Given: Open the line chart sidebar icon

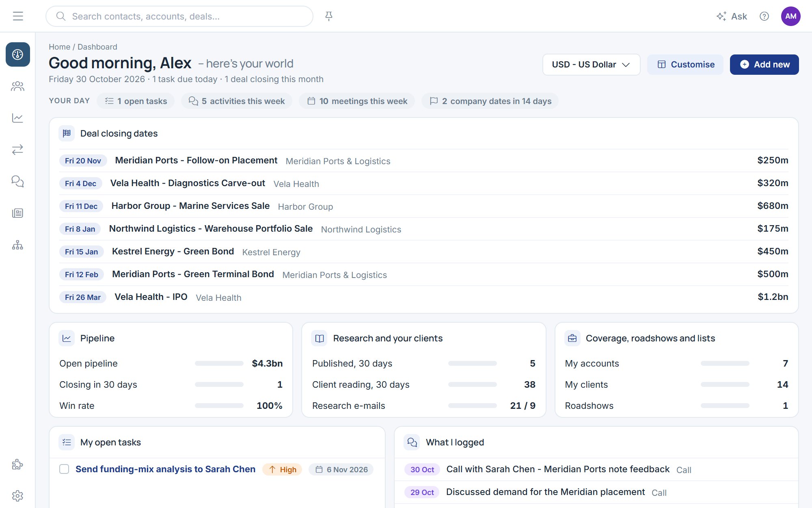Looking at the screenshot, I should point(18,118).
